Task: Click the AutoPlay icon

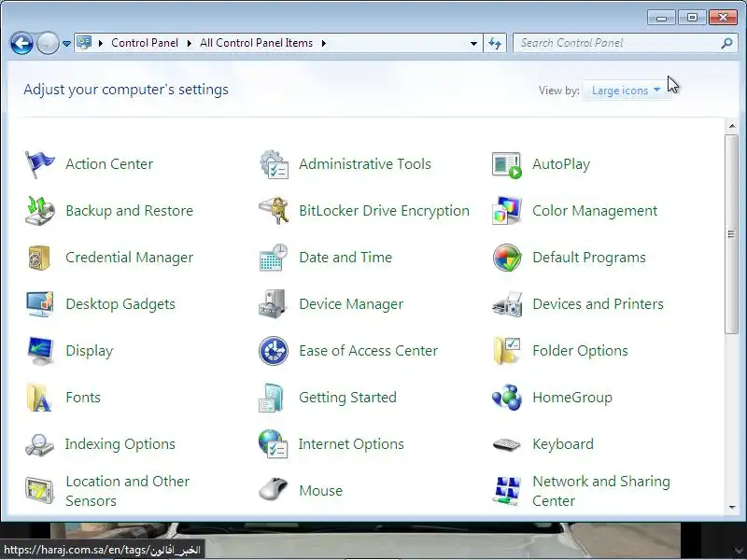Action: tap(507, 165)
